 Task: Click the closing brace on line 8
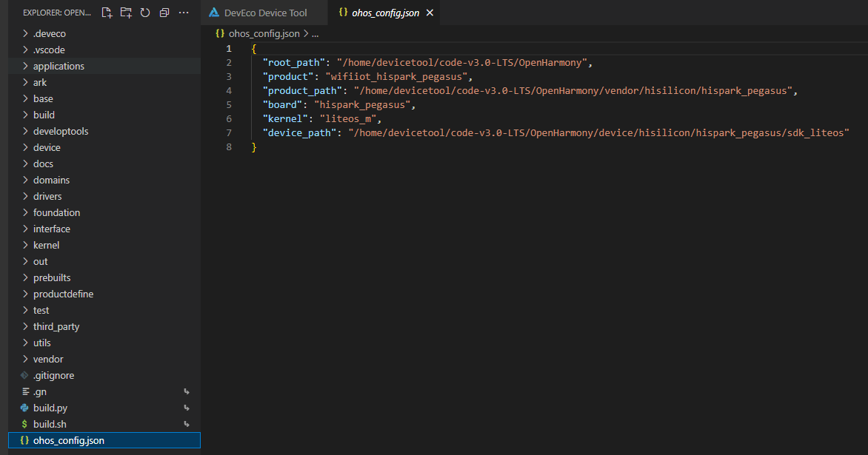pos(254,147)
